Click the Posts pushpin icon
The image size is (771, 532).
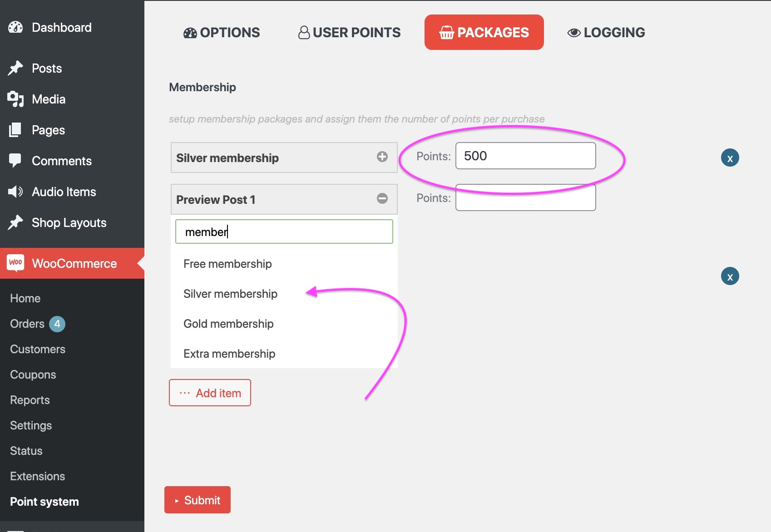tap(15, 68)
